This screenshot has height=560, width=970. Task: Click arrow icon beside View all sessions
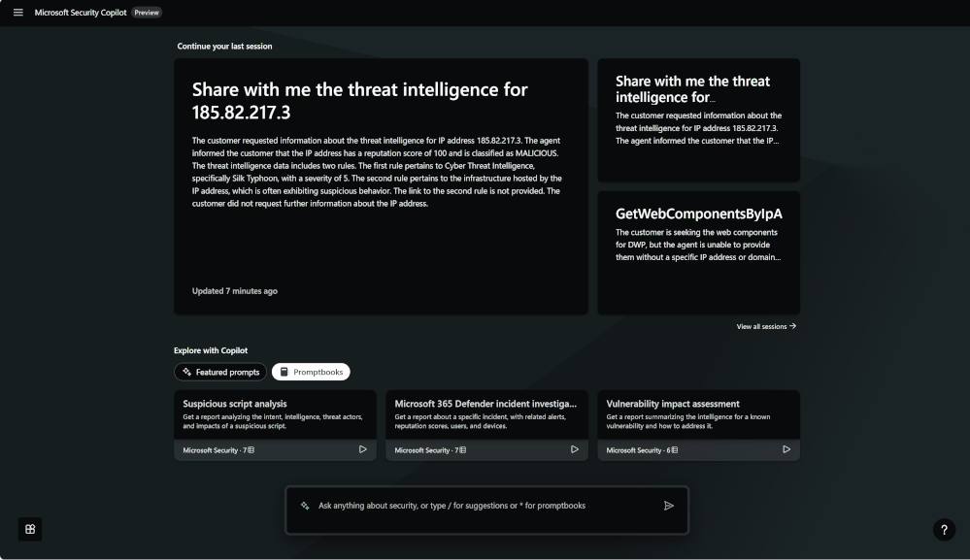793,326
